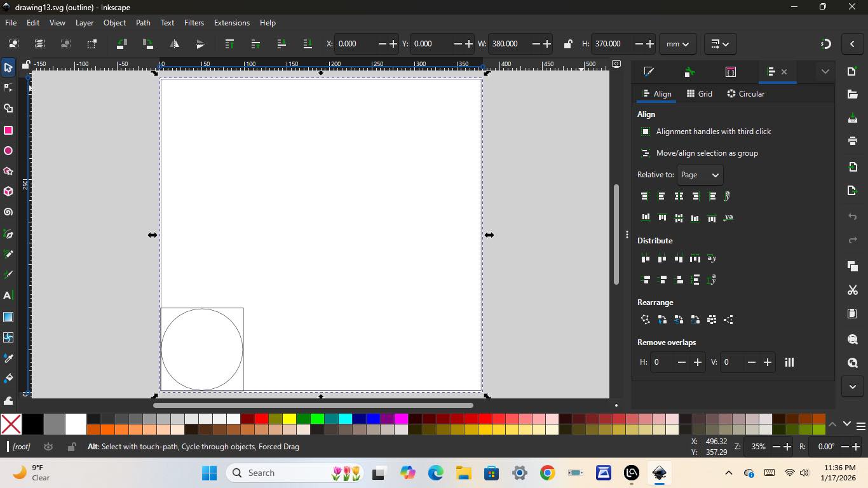This screenshot has width=868, height=488.
Task: Open the mm units dropdown
Action: pyautogui.click(x=678, y=44)
